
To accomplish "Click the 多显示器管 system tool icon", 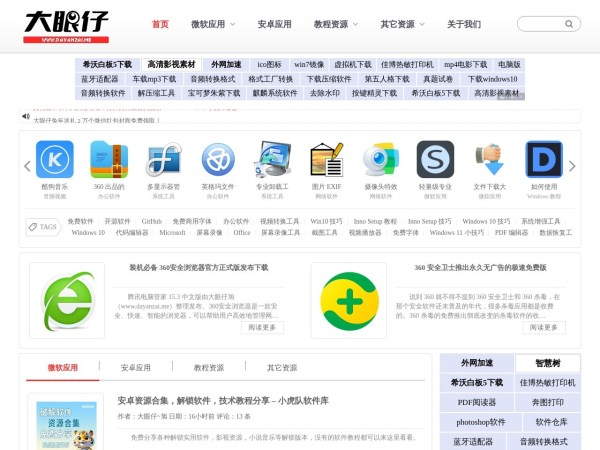I will (163, 159).
